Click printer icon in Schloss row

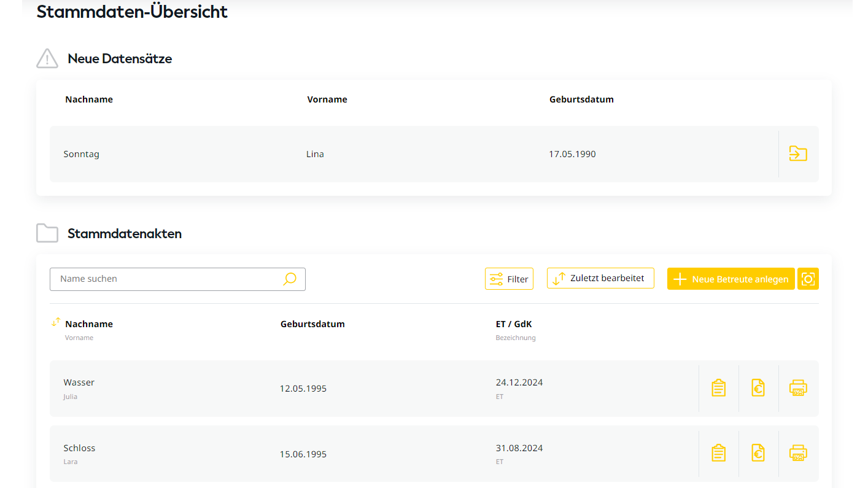coord(797,453)
